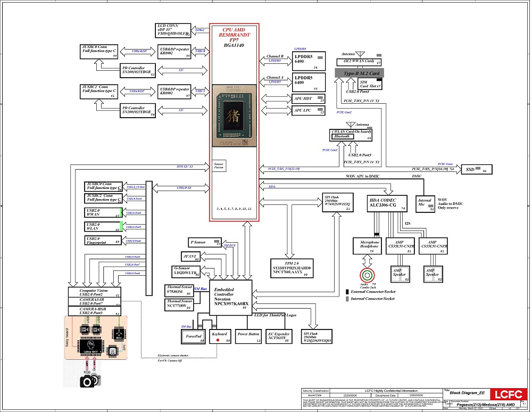Select the JFAN1 block

point(190,257)
